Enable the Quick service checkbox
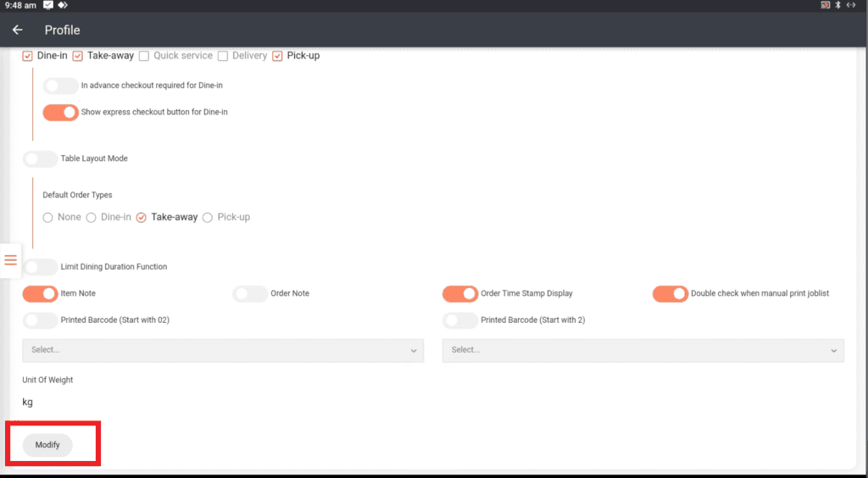Image resolution: width=868 pixels, height=478 pixels. (144, 56)
